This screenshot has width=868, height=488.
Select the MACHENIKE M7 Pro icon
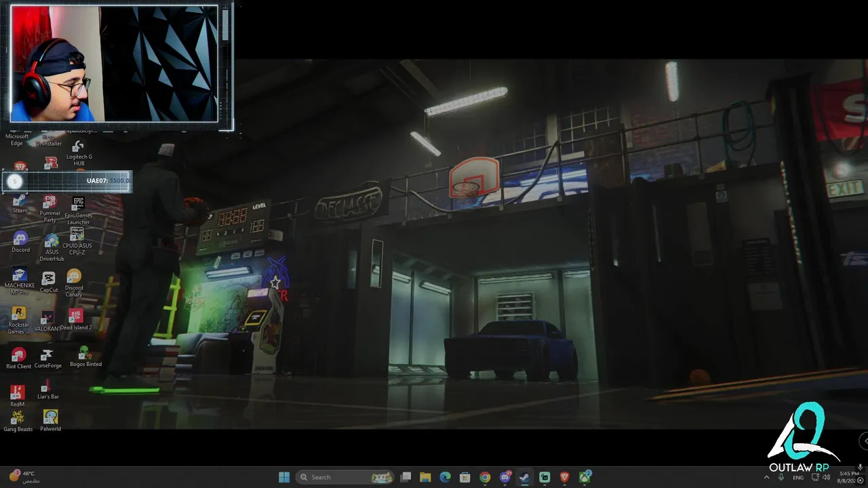pyautogui.click(x=19, y=282)
